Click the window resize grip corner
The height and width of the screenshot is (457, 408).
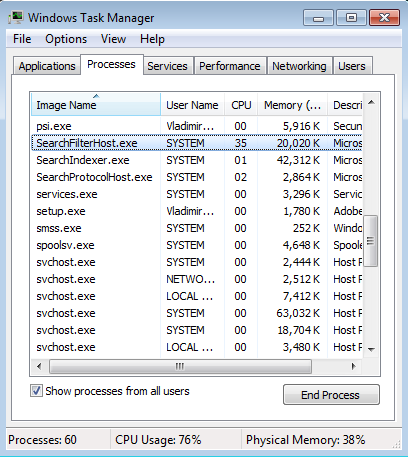[397, 444]
